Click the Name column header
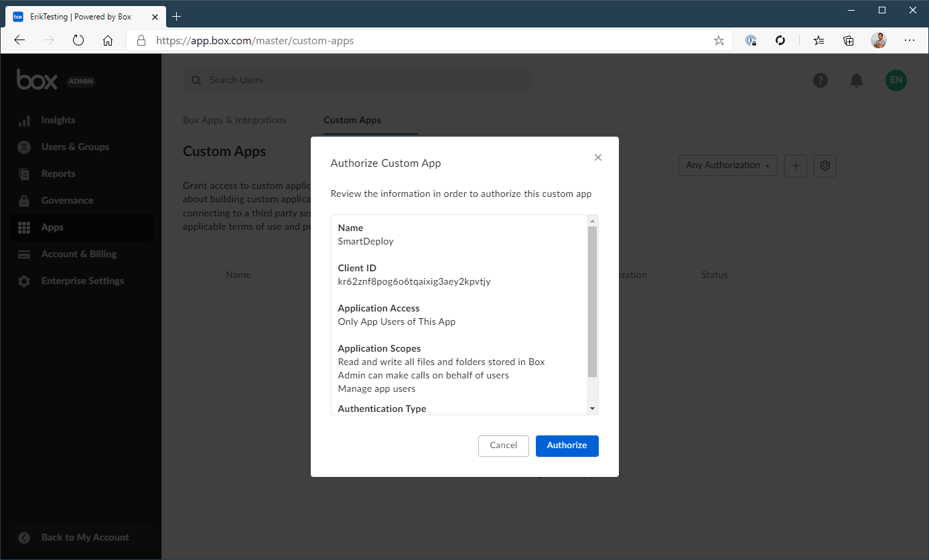The width and height of the screenshot is (929, 560). coord(238,275)
